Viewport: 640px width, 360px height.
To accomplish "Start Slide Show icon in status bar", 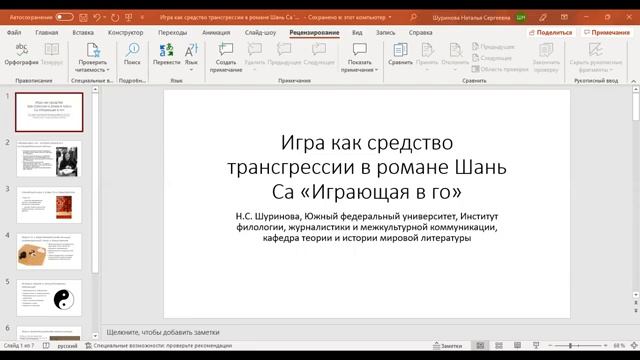I will (536, 346).
